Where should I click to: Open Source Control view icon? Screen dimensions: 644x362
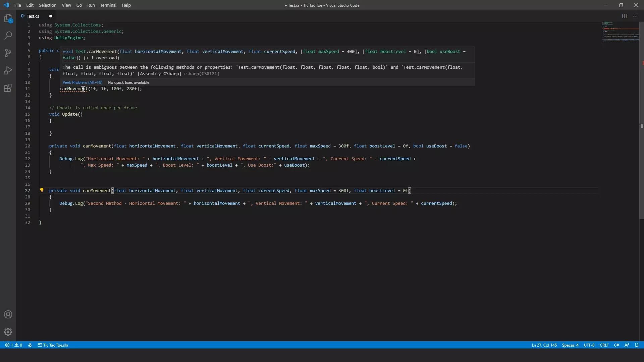(8, 53)
